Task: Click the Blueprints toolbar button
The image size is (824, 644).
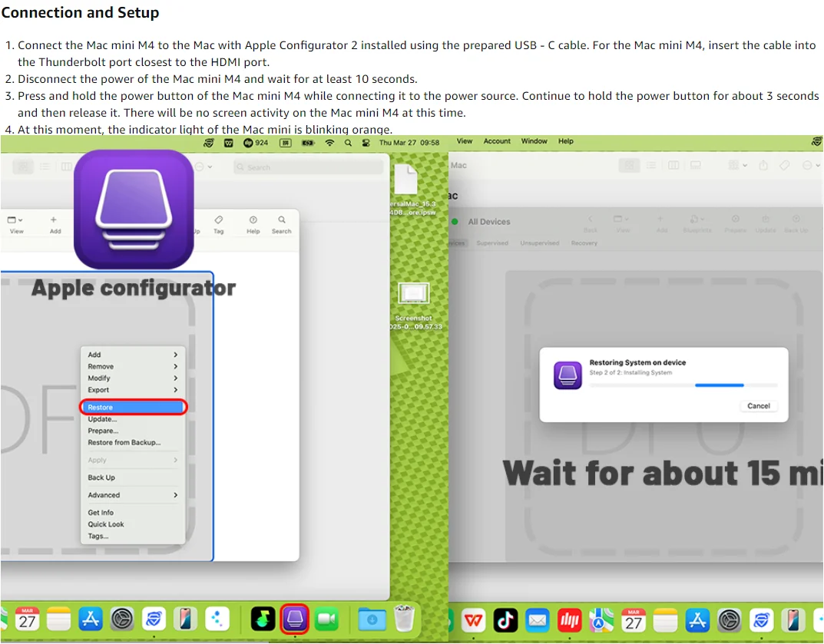Action: [x=697, y=224]
